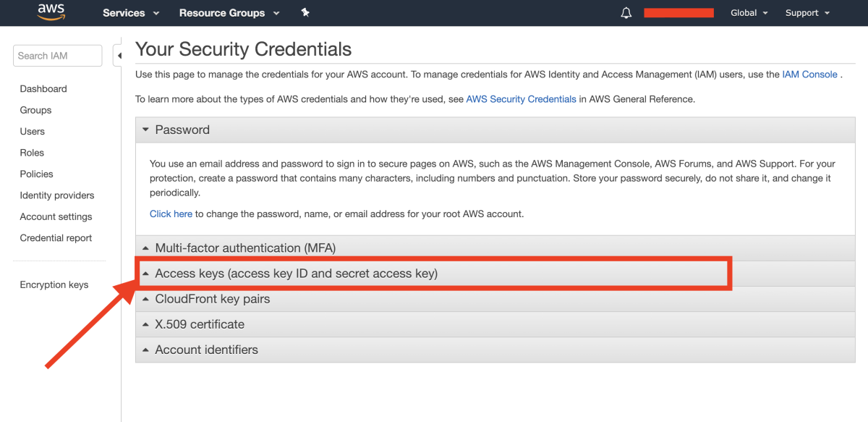The width and height of the screenshot is (868, 422).
Task: Use Click here link to change password
Action: coord(171,214)
